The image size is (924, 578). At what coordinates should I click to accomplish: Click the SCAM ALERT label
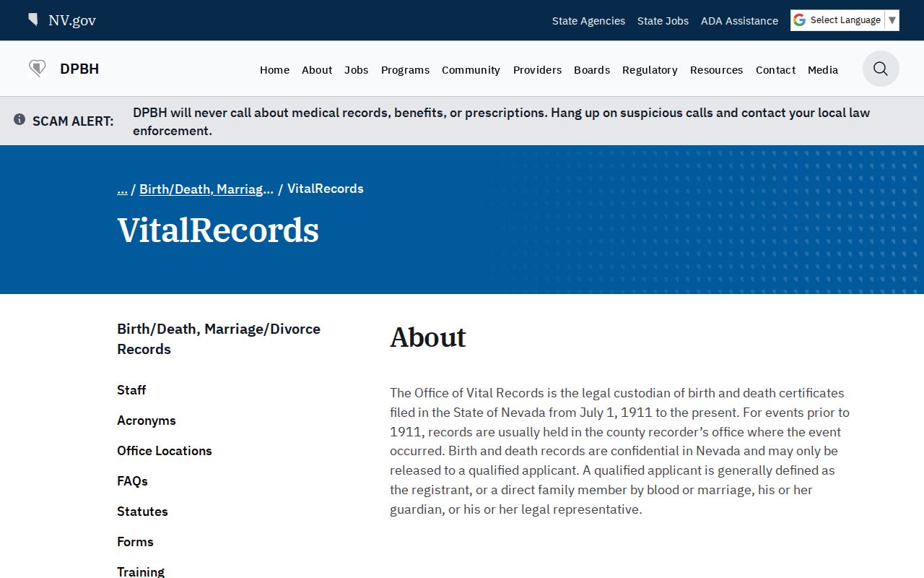(73, 121)
